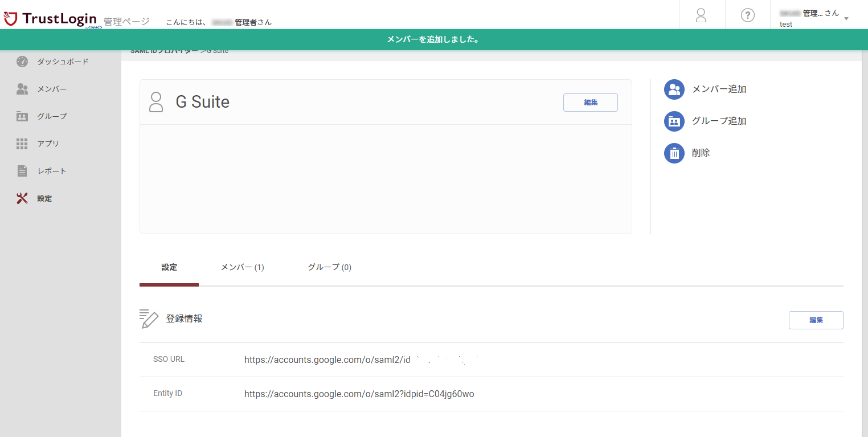Click the G Suite person avatar icon
Screen dimensions: 868x437
tap(156, 102)
